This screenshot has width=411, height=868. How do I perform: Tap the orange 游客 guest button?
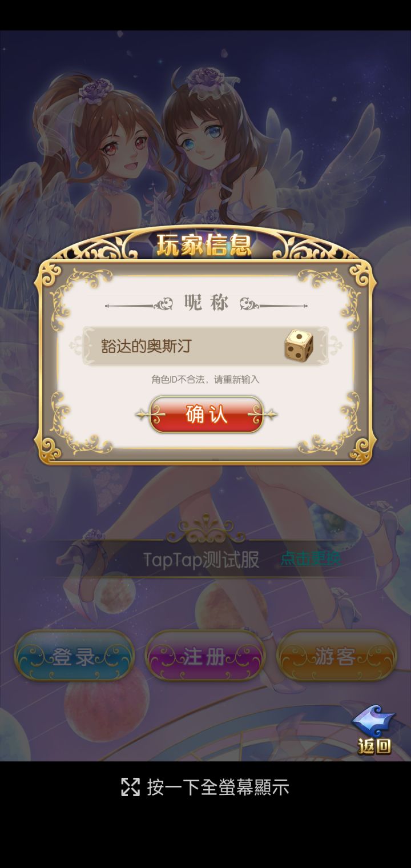(x=336, y=657)
